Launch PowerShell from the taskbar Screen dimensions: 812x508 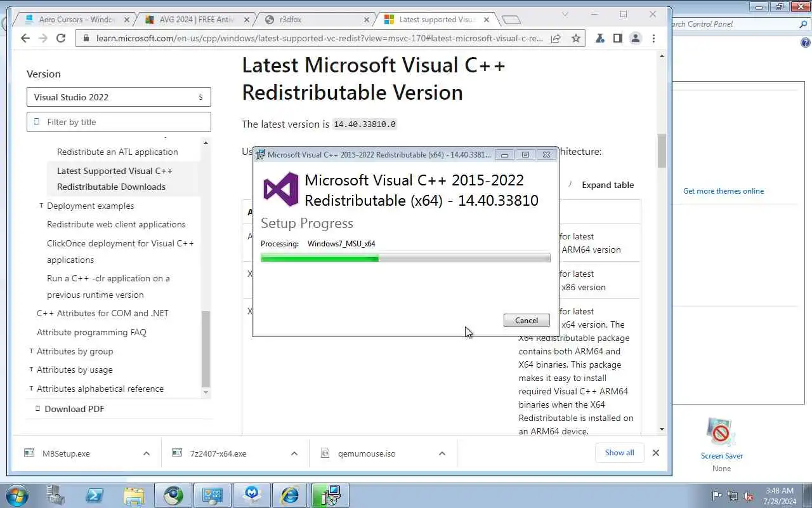point(95,495)
